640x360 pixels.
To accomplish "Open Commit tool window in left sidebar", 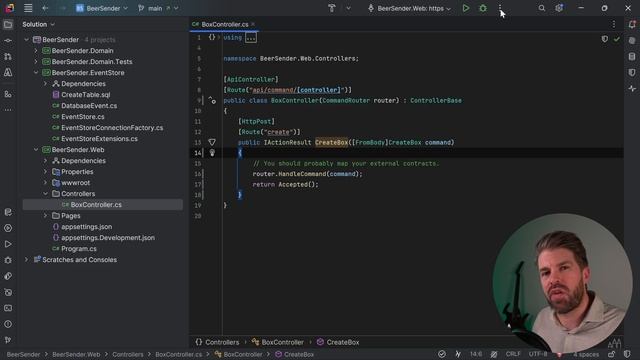I will 8,40.
